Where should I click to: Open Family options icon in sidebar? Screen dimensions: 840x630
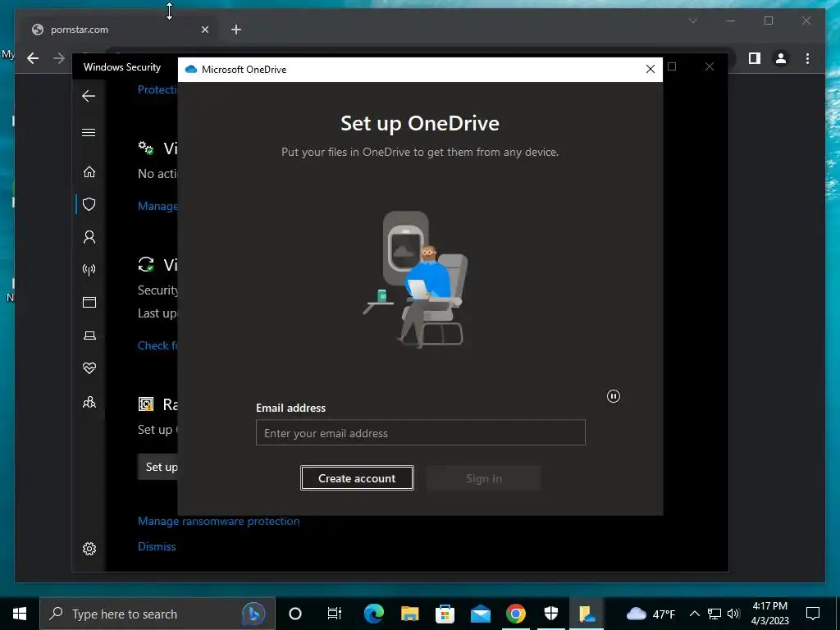pyautogui.click(x=89, y=402)
